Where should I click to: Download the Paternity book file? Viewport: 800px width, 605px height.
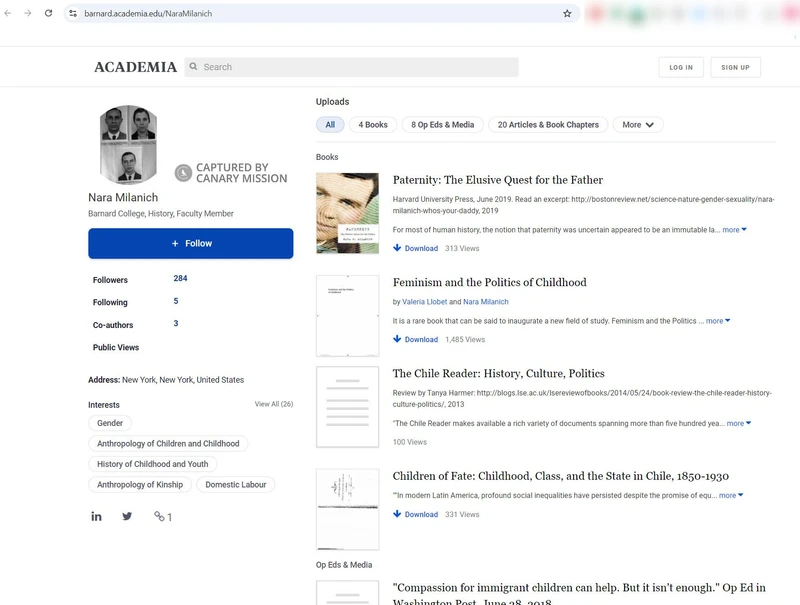point(415,248)
